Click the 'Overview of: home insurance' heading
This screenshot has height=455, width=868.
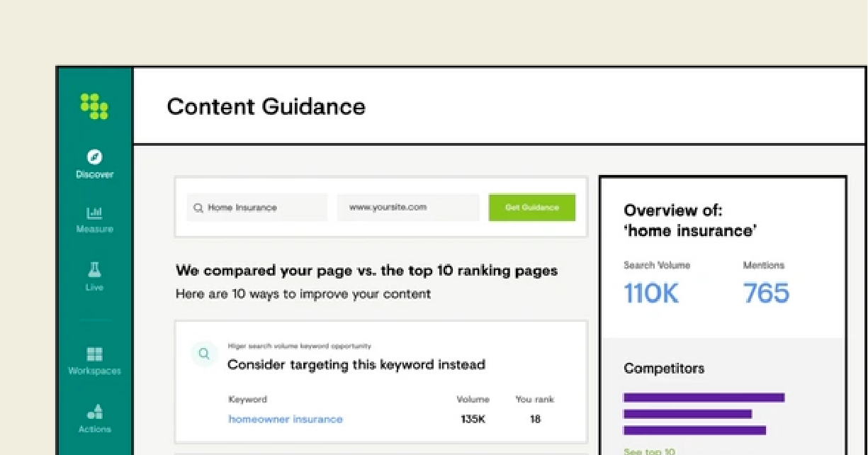coord(690,220)
